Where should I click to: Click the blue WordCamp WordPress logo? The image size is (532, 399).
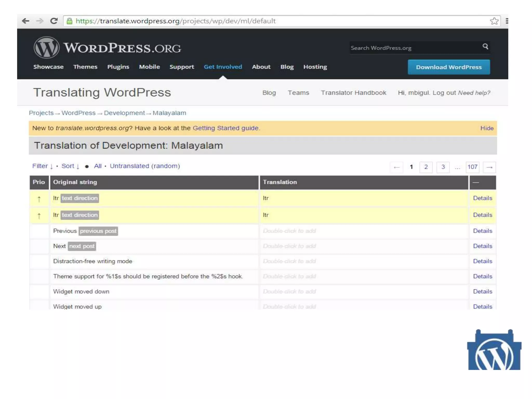[x=494, y=350]
